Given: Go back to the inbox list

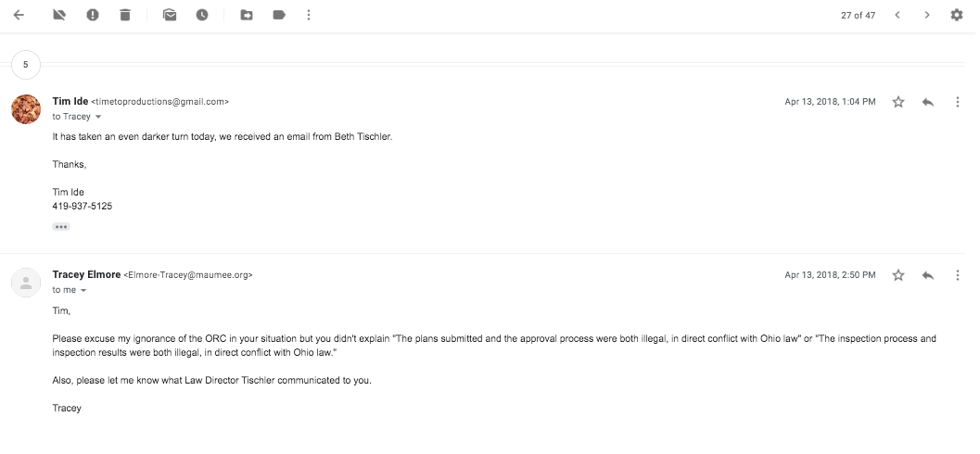Looking at the screenshot, I should click(19, 15).
